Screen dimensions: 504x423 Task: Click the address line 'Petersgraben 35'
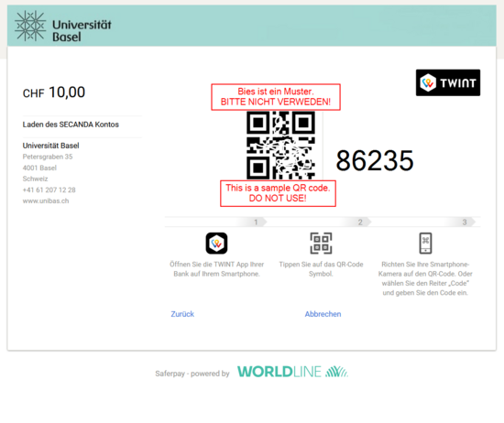pos(48,157)
